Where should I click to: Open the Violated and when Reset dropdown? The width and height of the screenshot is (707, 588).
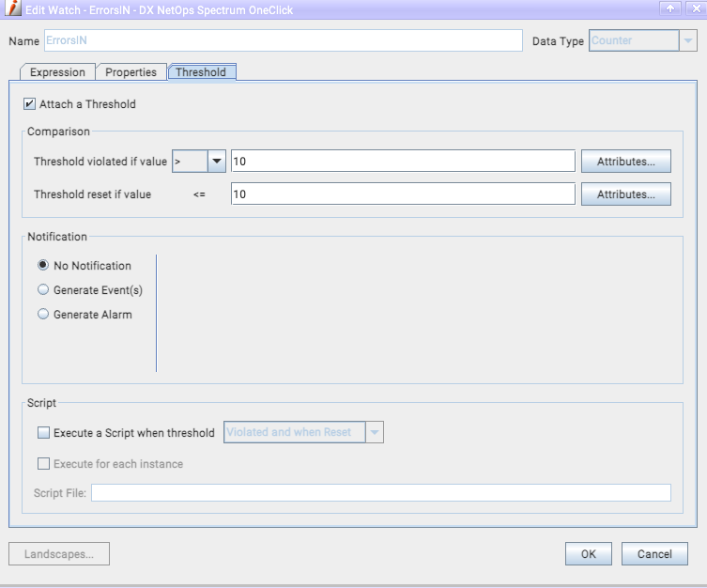click(x=375, y=432)
